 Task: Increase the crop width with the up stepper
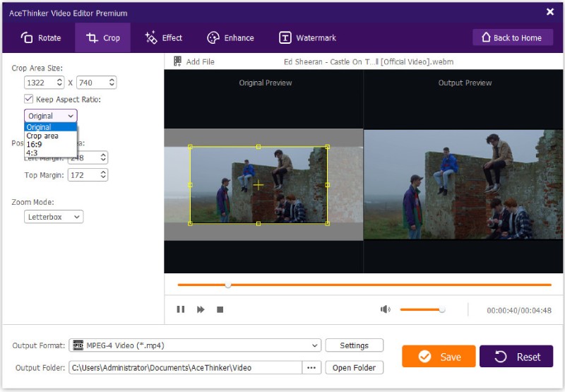click(60, 80)
